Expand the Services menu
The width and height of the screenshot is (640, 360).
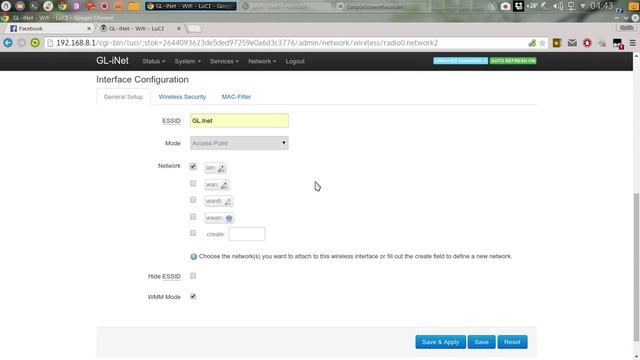pos(224,61)
